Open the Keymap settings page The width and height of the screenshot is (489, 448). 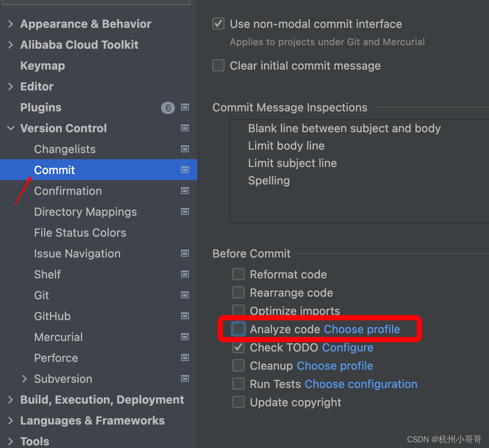coord(43,66)
